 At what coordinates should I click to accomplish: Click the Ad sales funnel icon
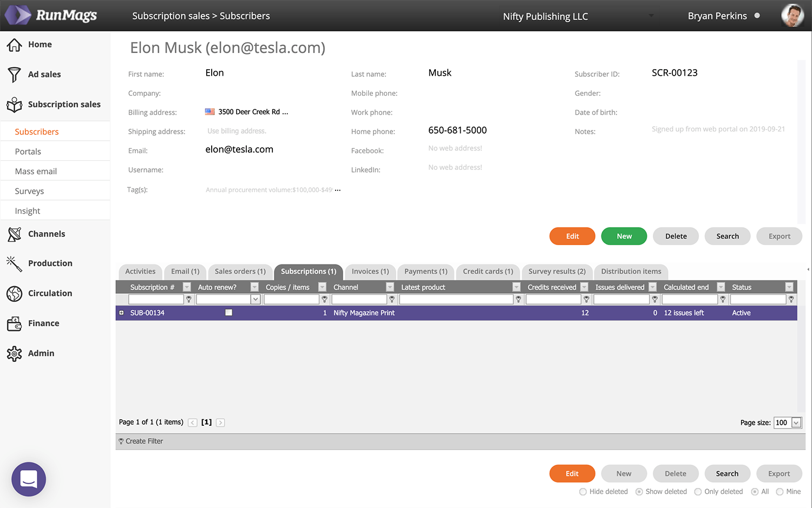(x=15, y=75)
